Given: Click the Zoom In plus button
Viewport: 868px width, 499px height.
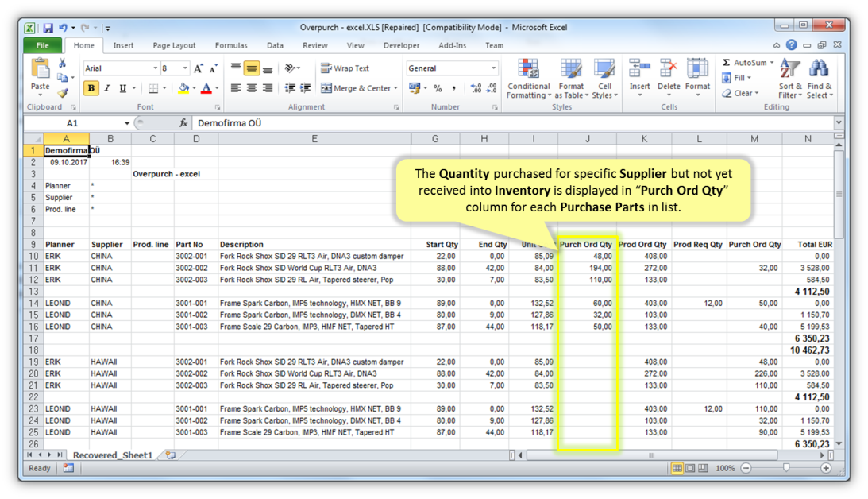Looking at the screenshot, I should point(826,468).
